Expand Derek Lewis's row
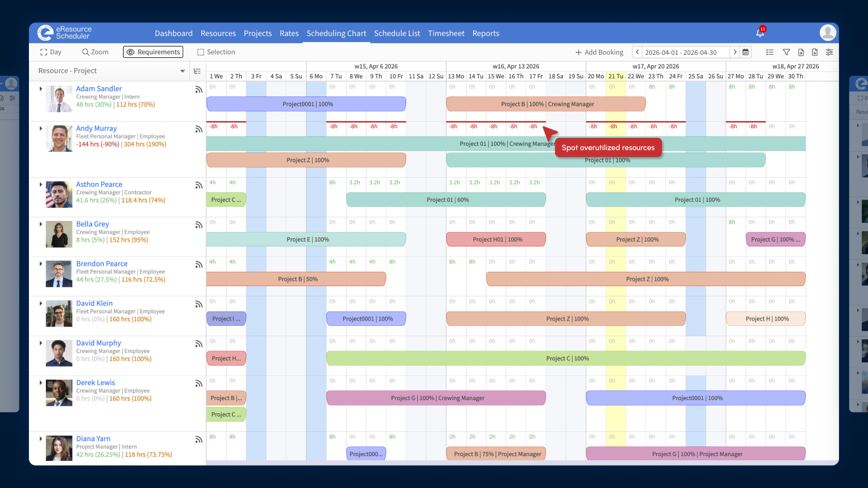 (x=41, y=383)
